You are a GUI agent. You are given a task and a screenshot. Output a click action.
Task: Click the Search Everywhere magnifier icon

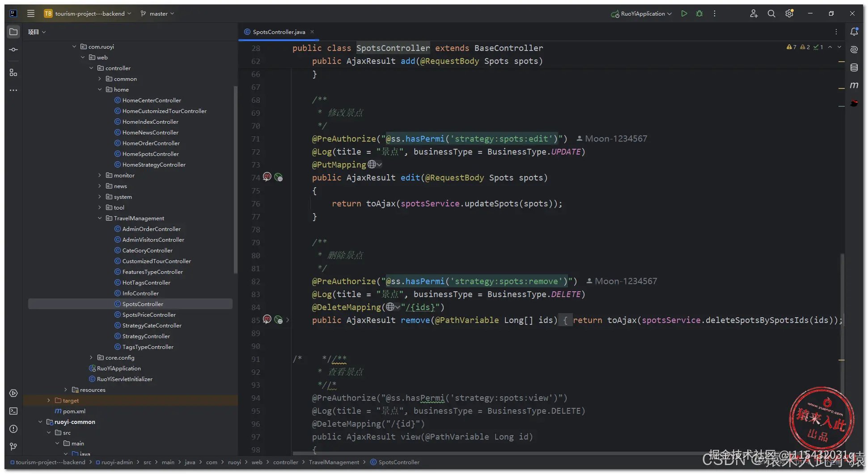771,14
